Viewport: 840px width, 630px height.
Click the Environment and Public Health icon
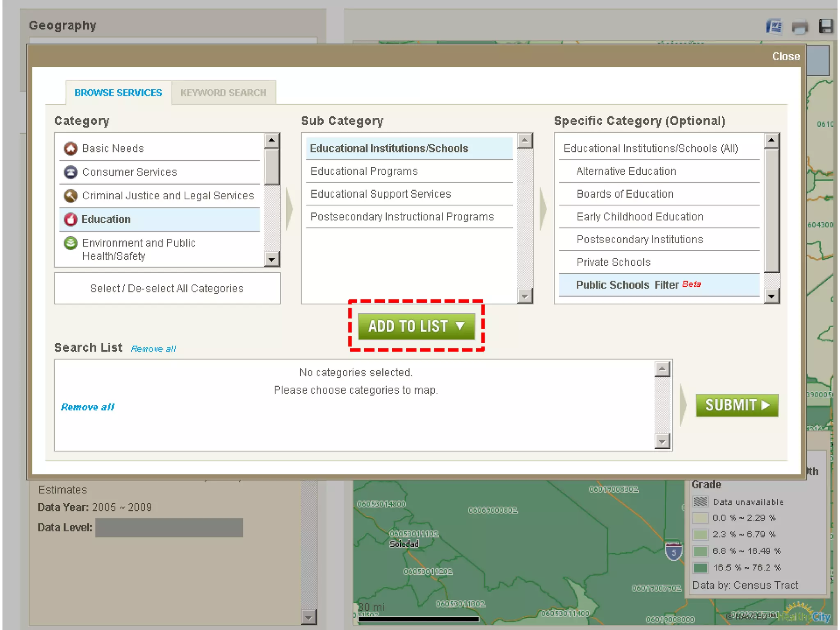pos(71,243)
